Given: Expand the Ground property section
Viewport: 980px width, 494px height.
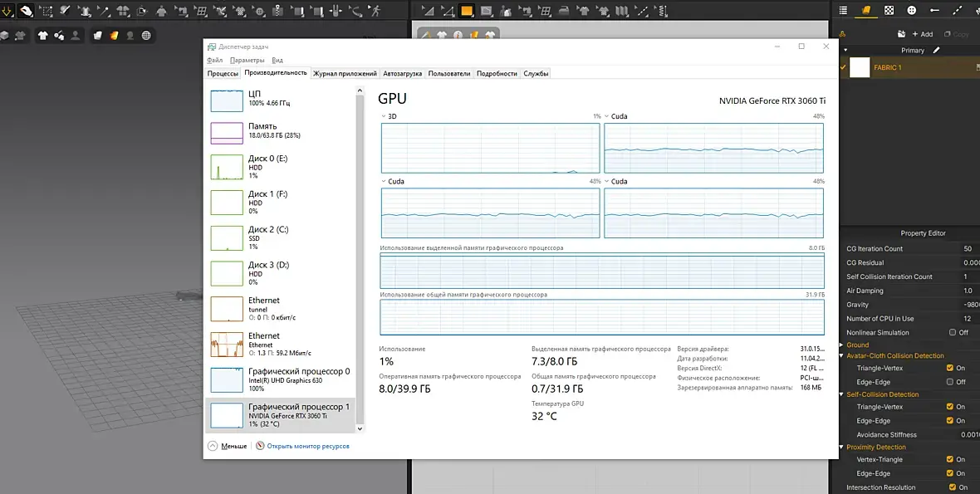Looking at the screenshot, I should point(842,345).
